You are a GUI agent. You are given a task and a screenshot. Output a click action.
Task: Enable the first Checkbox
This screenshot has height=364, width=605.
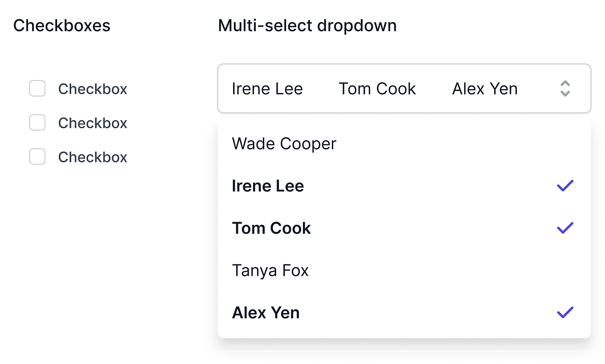point(37,89)
